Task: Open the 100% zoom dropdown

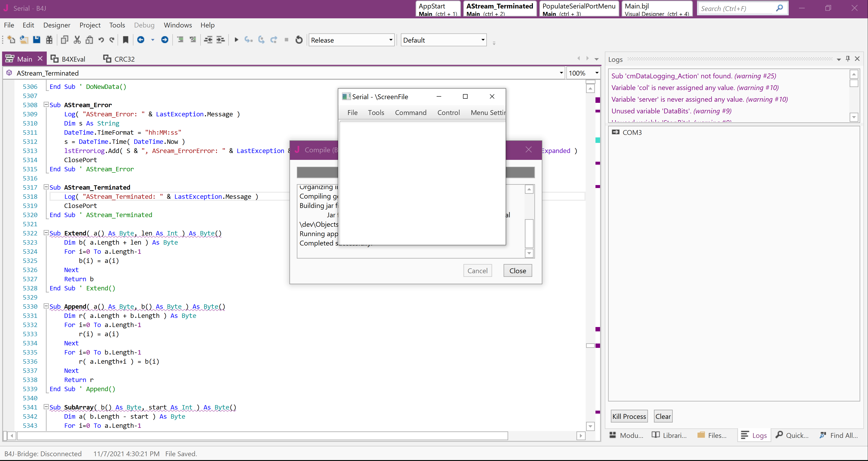Action: [x=596, y=73]
